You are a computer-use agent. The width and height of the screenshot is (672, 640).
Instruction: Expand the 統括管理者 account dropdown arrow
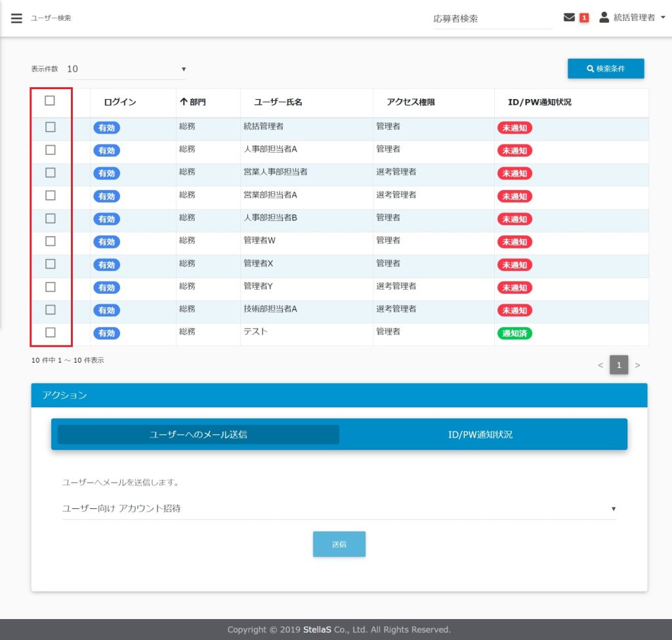(663, 18)
